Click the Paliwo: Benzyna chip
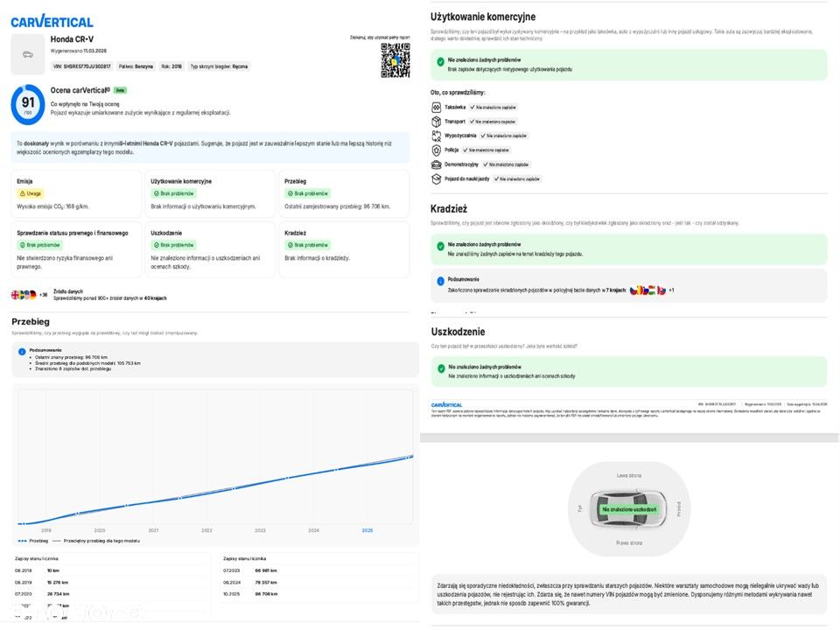The width and height of the screenshot is (840, 630). click(136, 66)
